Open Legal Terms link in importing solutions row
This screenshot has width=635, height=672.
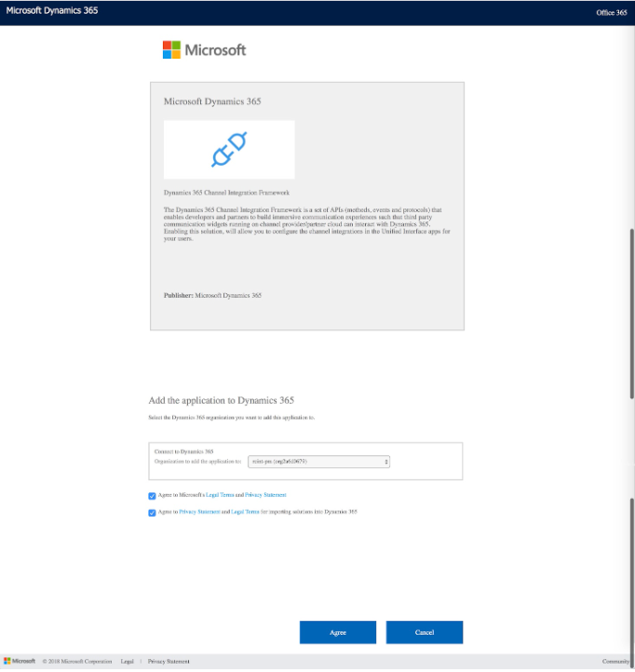245,512
